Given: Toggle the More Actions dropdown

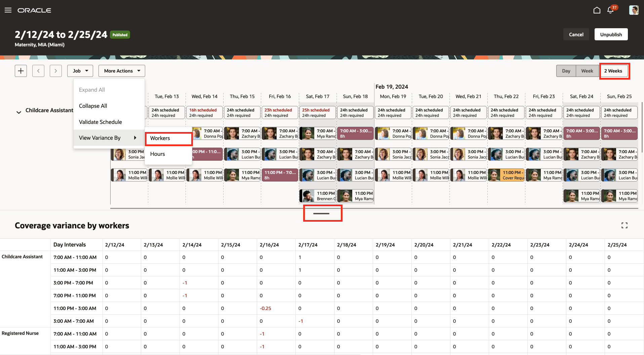Looking at the screenshot, I should pos(122,71).
